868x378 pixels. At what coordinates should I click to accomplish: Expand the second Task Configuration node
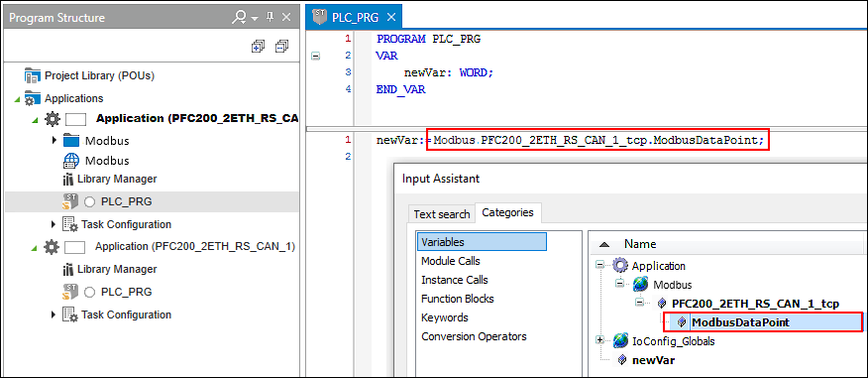[x=54, y=315]
